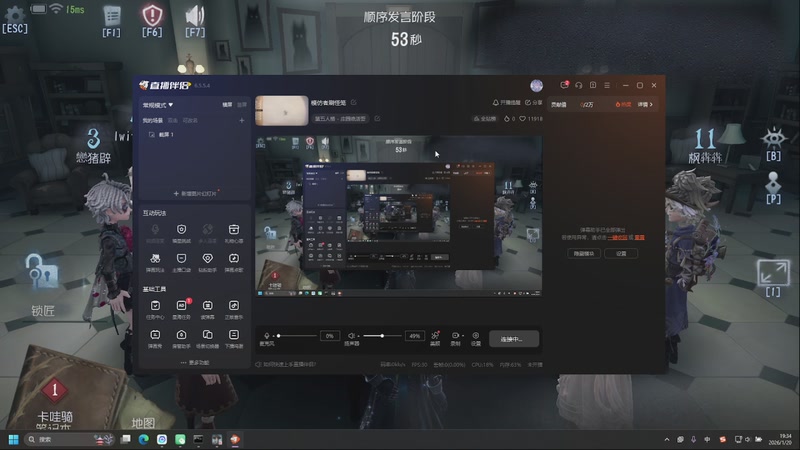Open the beauty filter icon in bottom bar

click(435, 336)
